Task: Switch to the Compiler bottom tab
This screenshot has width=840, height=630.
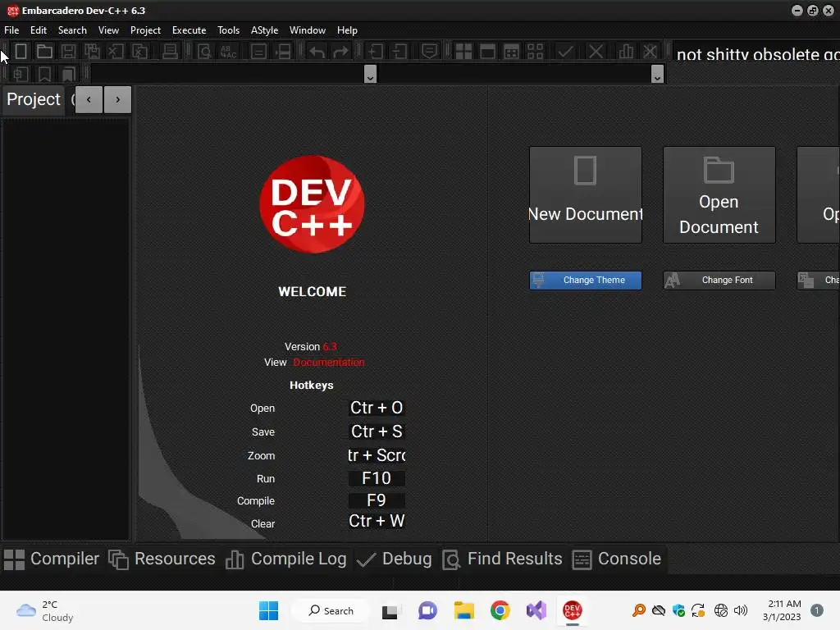Action: point(52,559)
